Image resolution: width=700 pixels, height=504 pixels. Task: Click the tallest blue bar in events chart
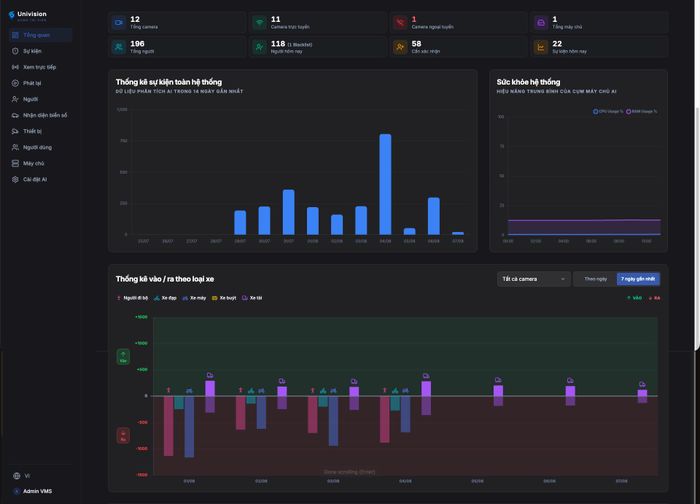pyautogui.click(x=385, y=184)
